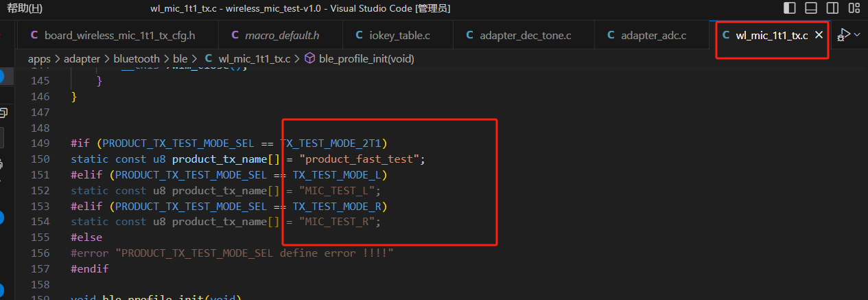Image resolution: width=868 pixels, height=300 pixels.
Task: Close the wl_mic_1t1_tx.c tab
Action: [x=818, y=35]
